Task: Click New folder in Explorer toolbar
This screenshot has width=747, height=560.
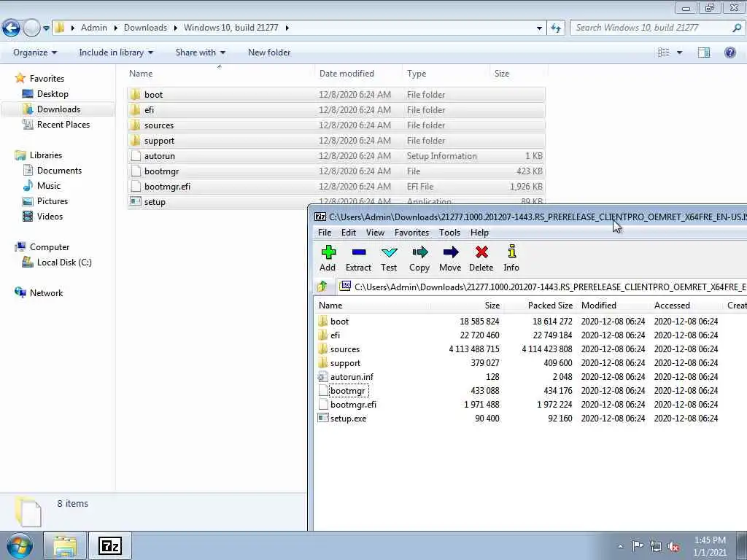Action: [x=269, y=52]
